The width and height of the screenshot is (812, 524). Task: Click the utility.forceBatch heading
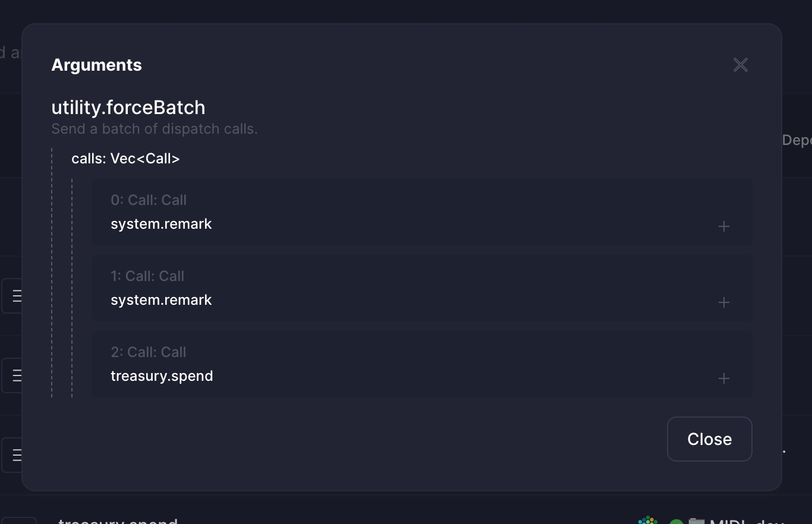pyautogui.click(x=128, y=108)
